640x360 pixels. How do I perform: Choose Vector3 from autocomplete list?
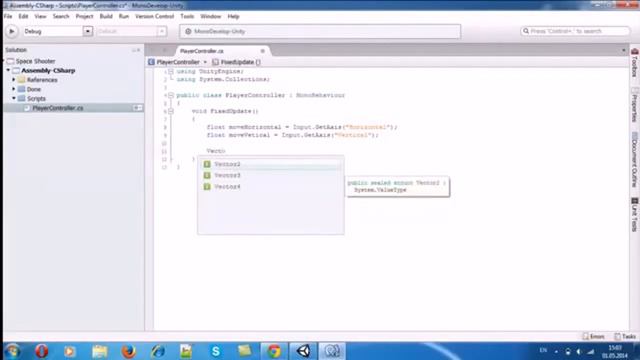tap(271, 176)
